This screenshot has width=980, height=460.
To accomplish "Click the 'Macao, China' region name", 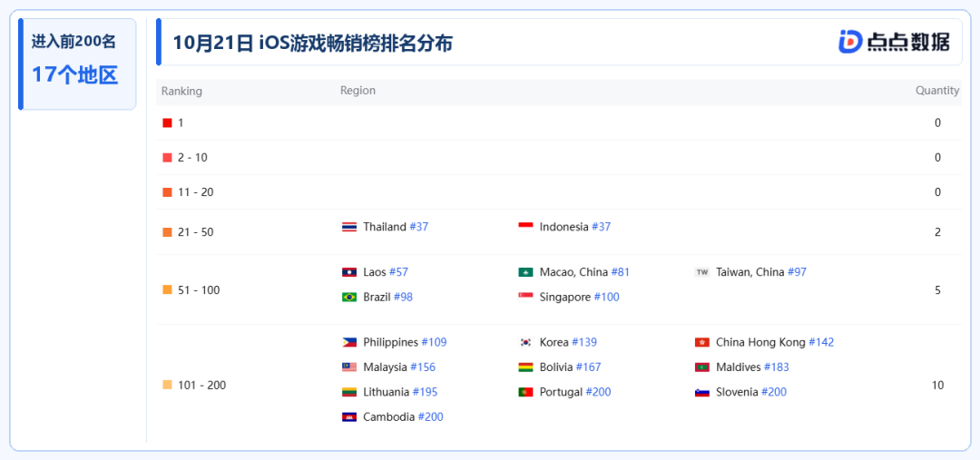I will [573, 272].
